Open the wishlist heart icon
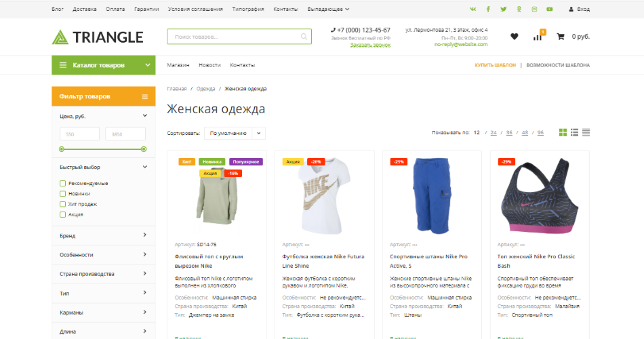Screen dimensions: 644x339 (514, 37)
